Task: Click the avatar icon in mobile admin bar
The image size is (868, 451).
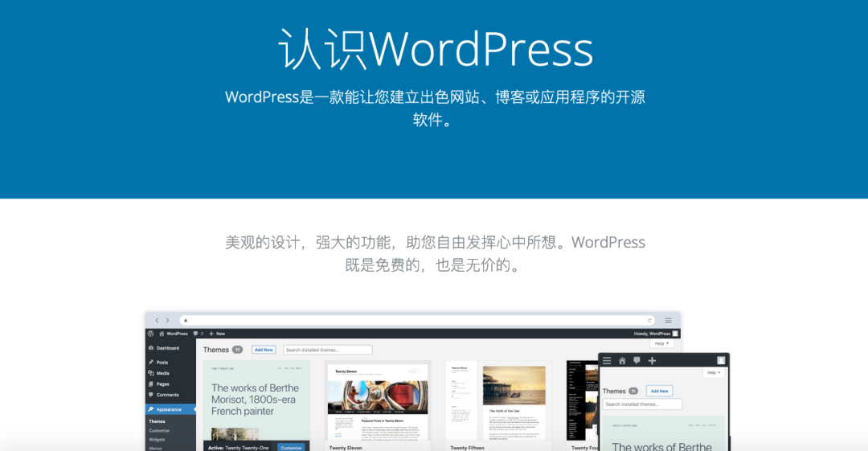Action: coord(721,361)
